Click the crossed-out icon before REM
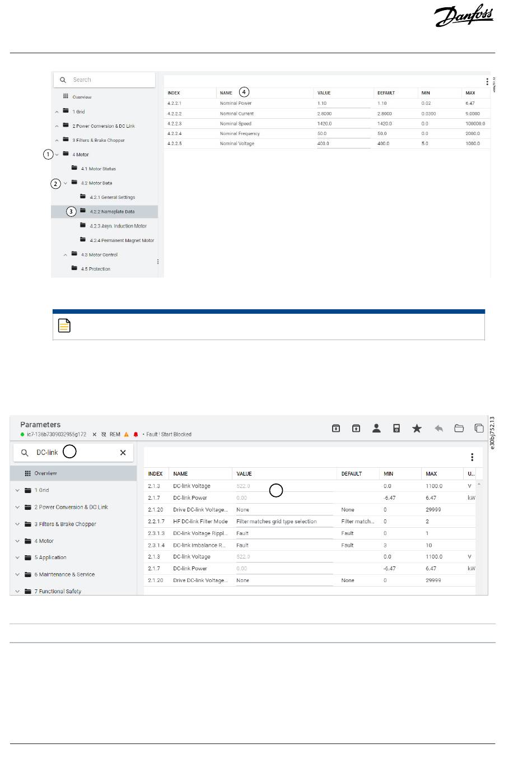Image resolution: width=532 pixels, height=767 pixels. pos(104,434)
